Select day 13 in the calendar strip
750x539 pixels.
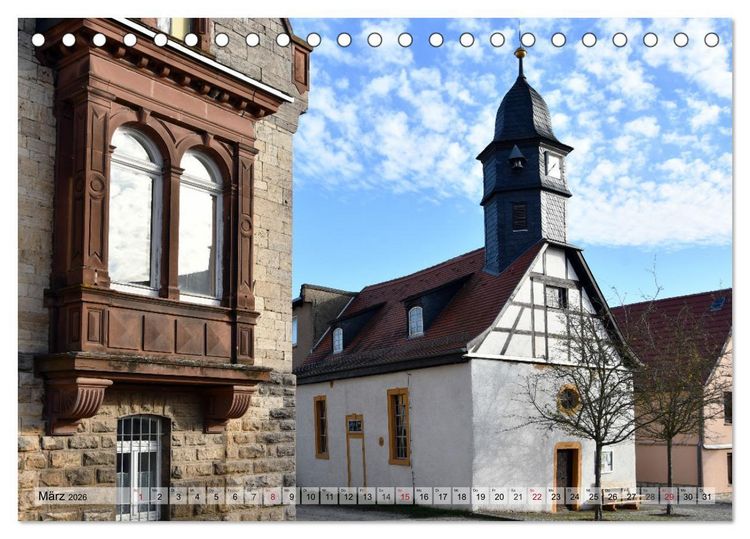367,496
